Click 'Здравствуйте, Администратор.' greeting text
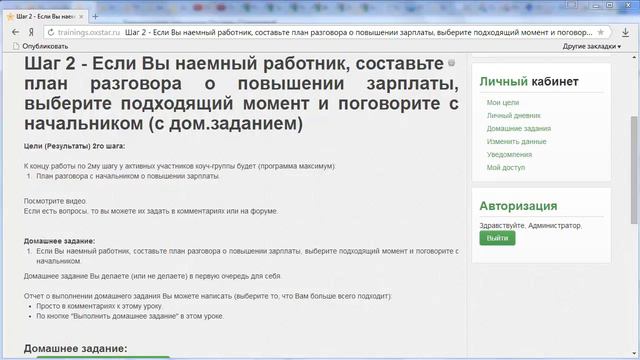This screenshot has width=640, height=360. pos(531,225)
